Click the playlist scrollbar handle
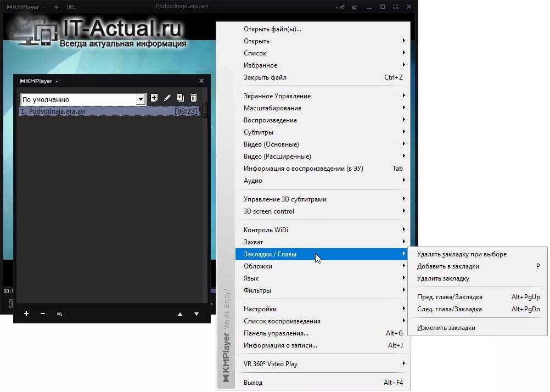 [205, 109]
